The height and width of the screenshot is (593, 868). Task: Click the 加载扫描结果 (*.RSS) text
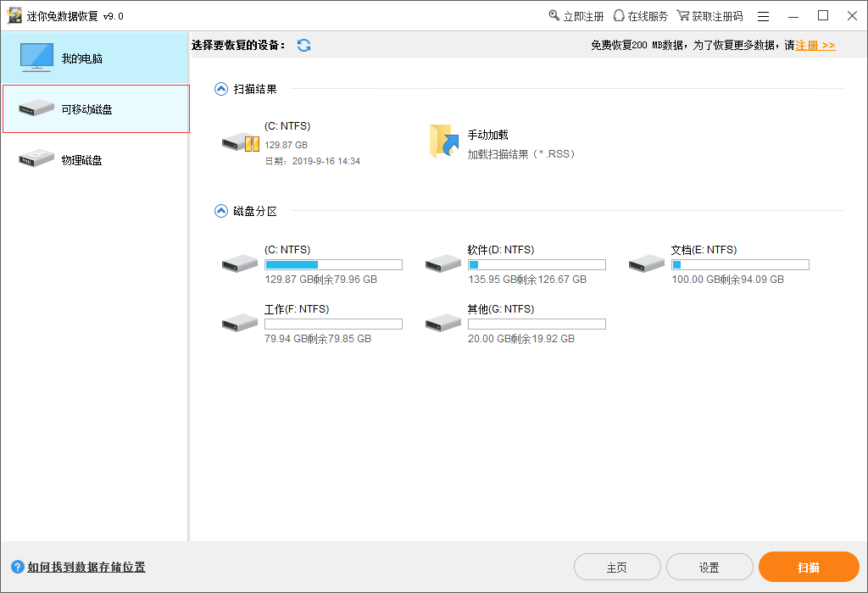pyautogui.click(x=521, y=154)
